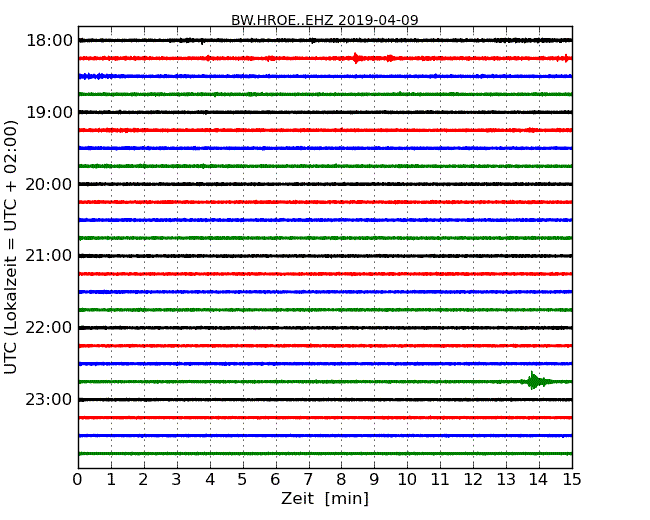The width and height of the screenshot is (650, 520).
Task: Click the 18:00 time label
Action: (49, 41)
